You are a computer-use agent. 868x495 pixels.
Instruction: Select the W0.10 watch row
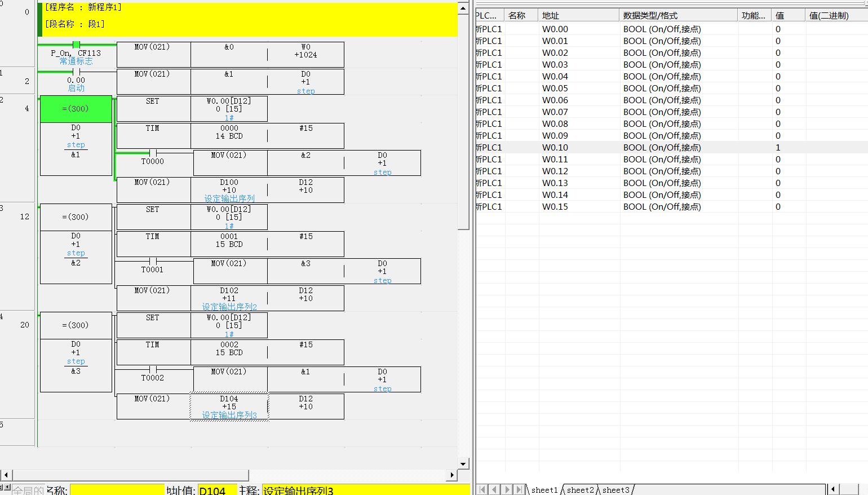[x=555, y=147]
